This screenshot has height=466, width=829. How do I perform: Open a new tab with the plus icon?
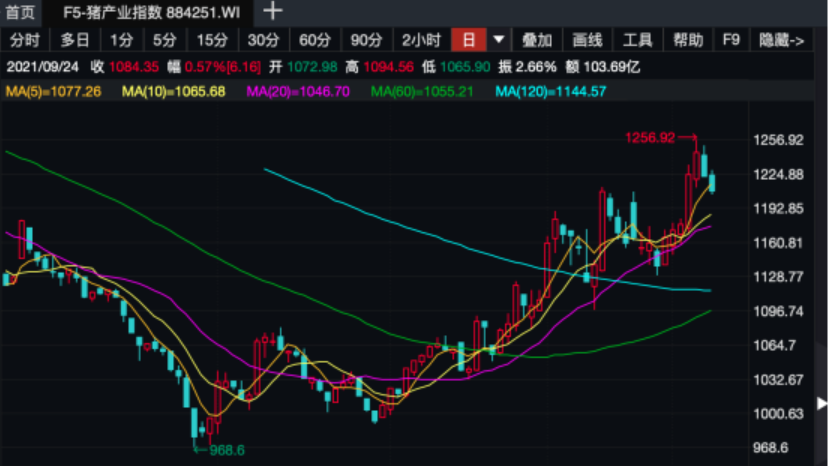272,12
